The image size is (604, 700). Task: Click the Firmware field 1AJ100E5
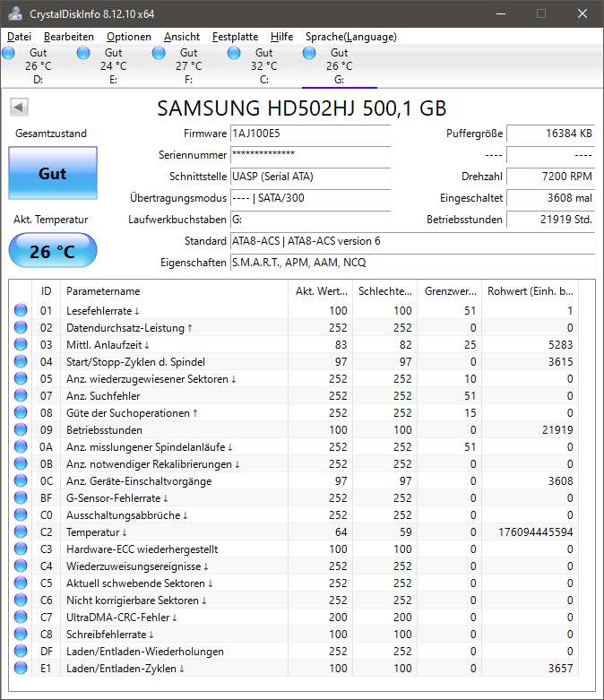coord(310,134)
